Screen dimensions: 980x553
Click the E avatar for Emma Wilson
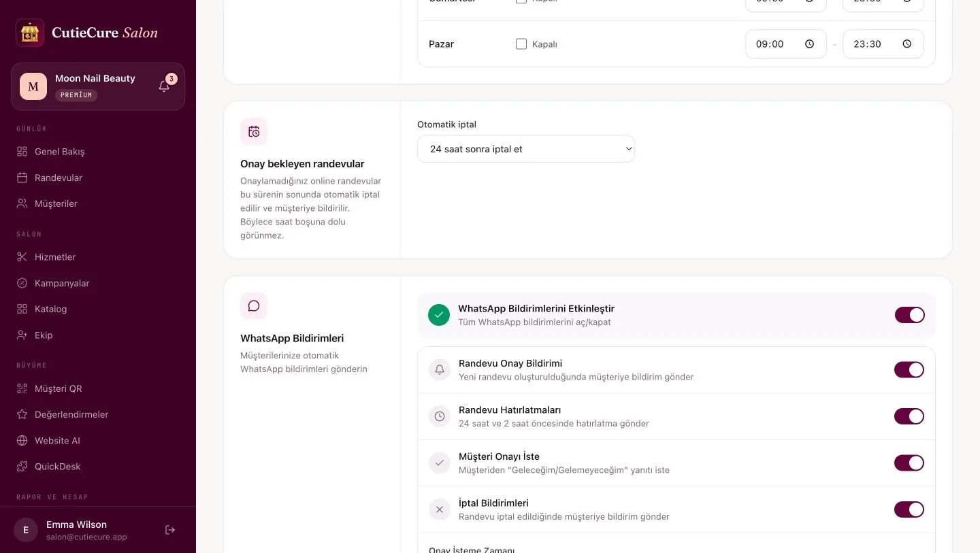coord(26,530)
